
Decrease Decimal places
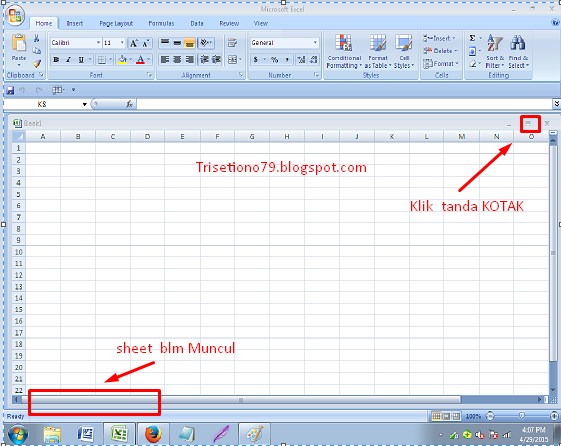pos(313,60)
